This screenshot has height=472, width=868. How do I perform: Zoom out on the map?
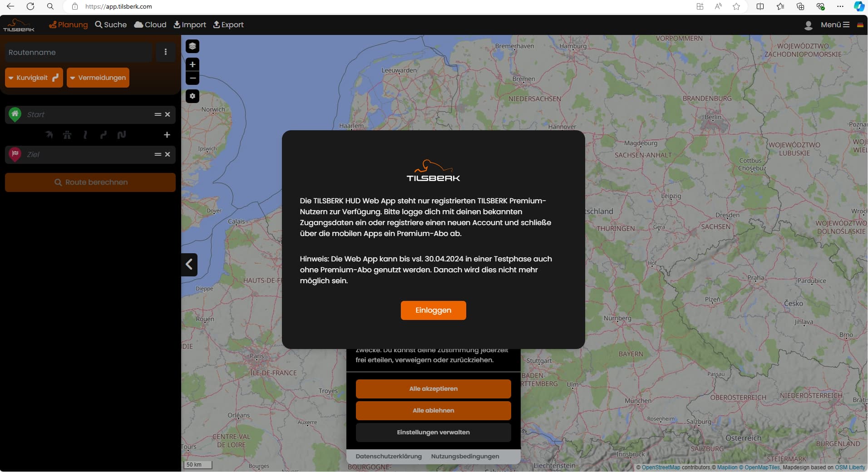[192, 78]
